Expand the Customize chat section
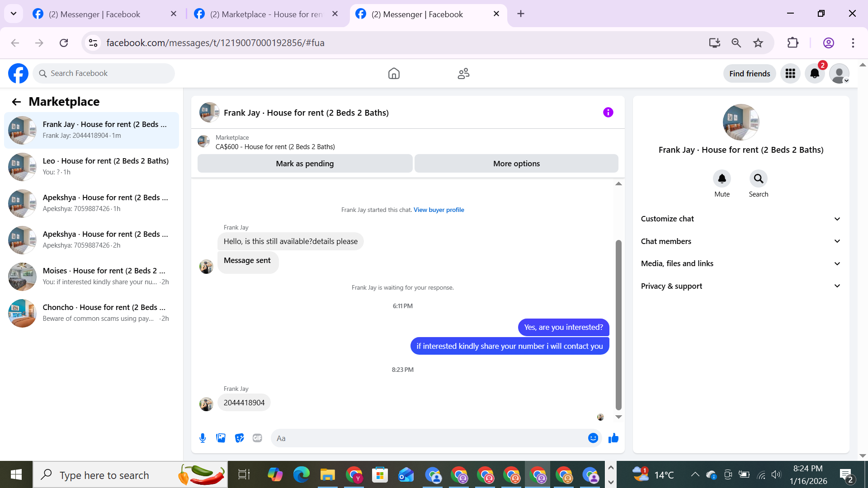The width and height of the screenshot is (868, 488). (x=741, y=219)
